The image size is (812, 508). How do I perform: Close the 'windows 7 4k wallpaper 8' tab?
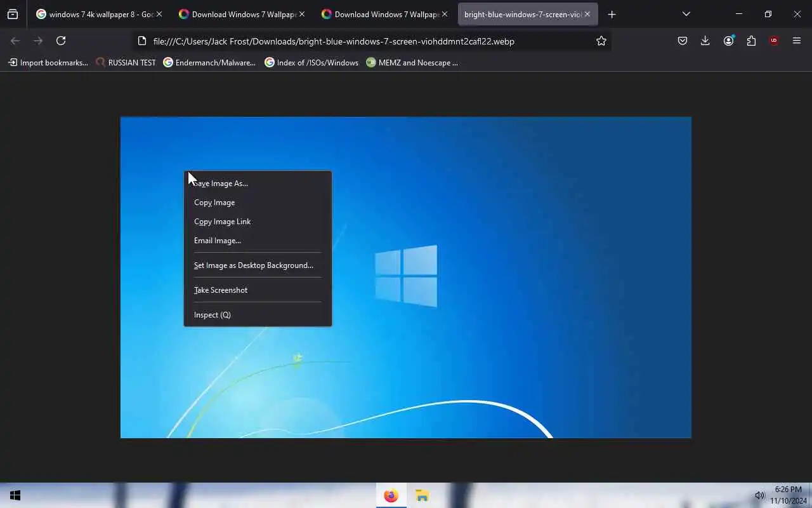[x=159, y=14]
